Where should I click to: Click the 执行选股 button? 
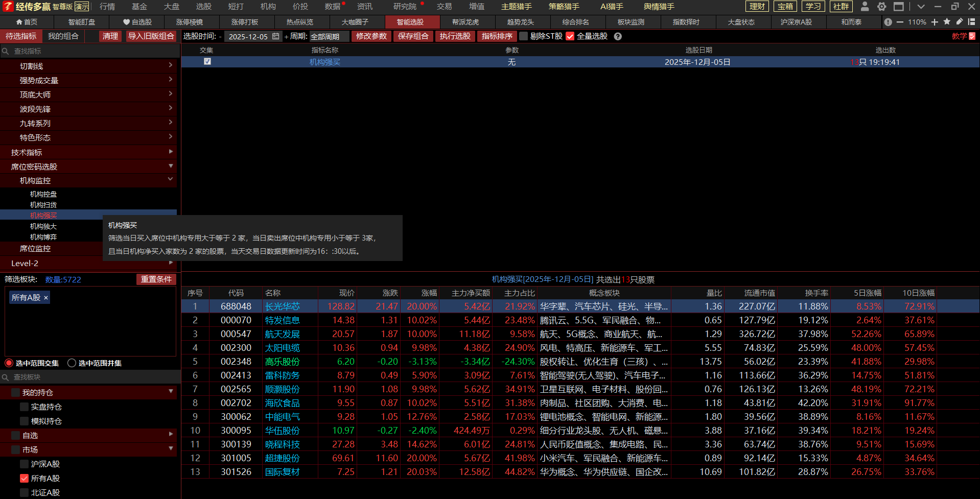point(455,36)
